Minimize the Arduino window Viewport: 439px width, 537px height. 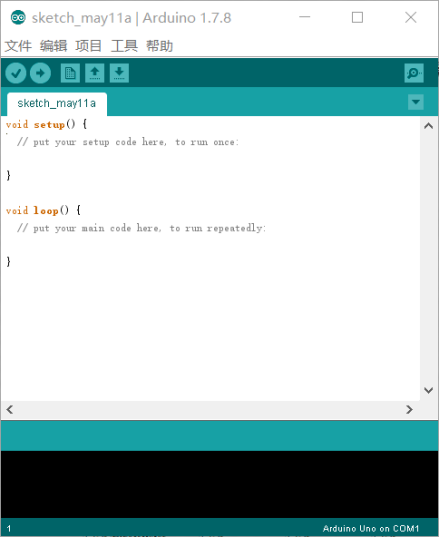304,17
